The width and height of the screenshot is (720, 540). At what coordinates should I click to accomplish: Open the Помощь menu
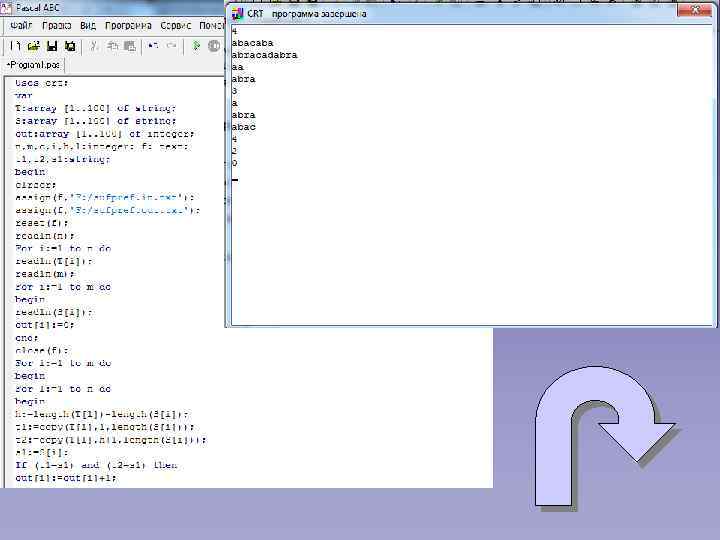[x=211, y=26]
